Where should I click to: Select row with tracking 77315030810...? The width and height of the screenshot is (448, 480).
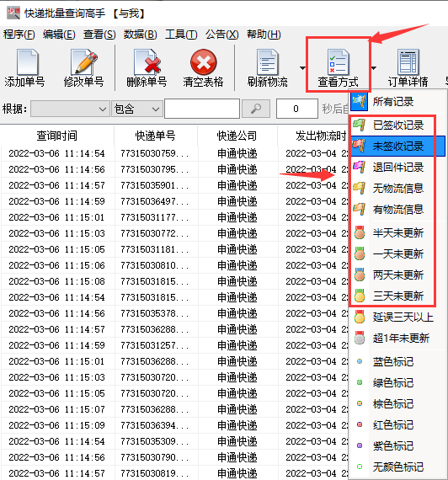(x=174, y=265)
